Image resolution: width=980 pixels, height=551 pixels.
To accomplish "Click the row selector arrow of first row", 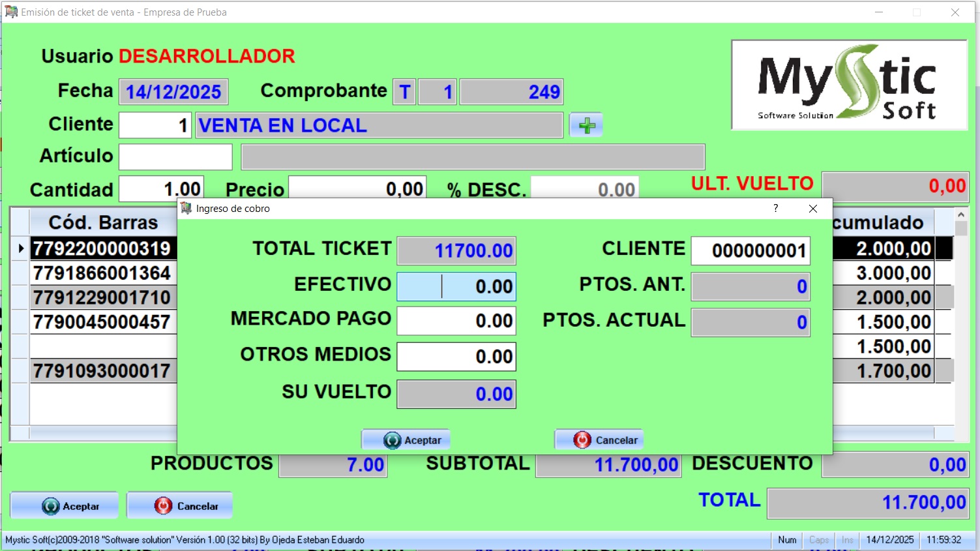I will (x=20, y=248).
